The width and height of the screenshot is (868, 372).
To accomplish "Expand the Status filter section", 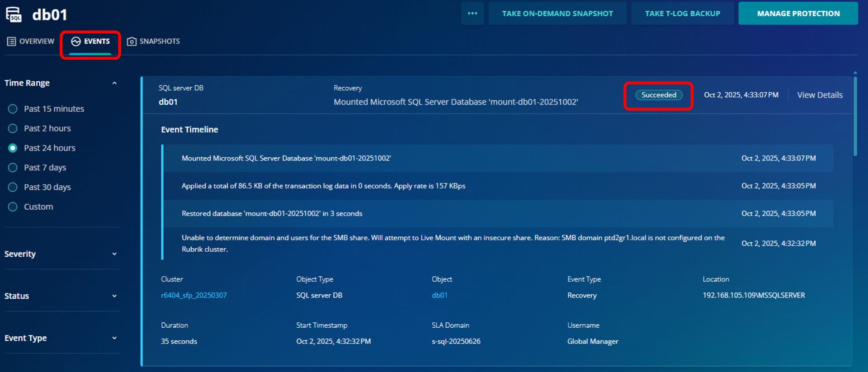I will tap(114, 296).
